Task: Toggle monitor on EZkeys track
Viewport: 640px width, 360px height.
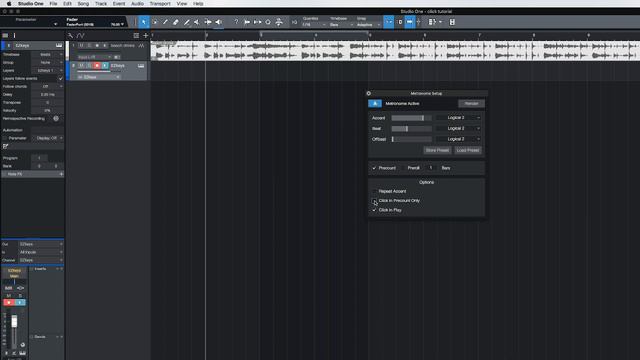Action: click(x=105, y=65)
